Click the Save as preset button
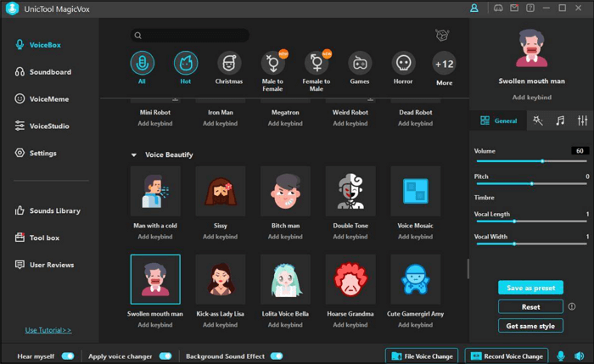The image size is (594, 364). [530, 288]
